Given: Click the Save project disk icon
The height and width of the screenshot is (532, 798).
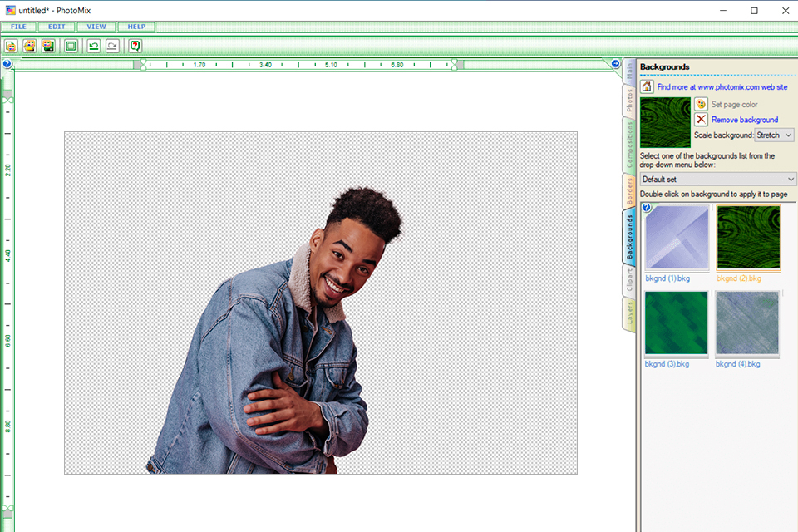Looking at the screenshot, I should coord(48,47).
